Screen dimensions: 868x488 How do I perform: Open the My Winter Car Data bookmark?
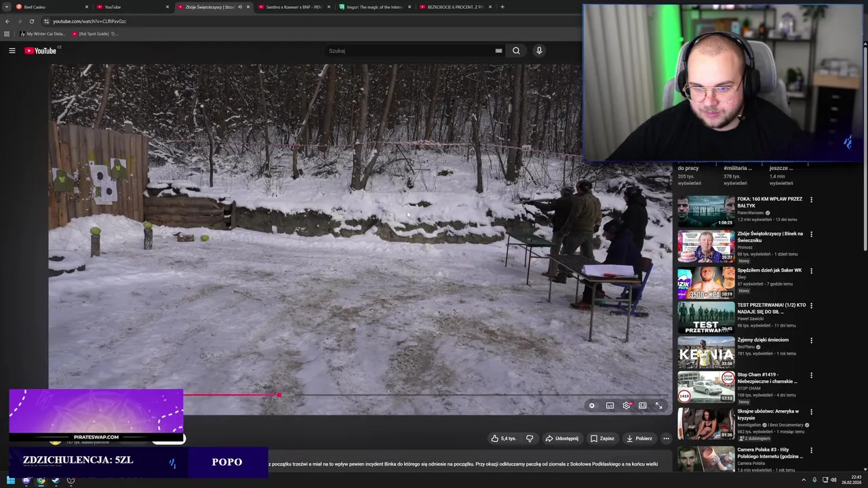click(x=42, y=34)
